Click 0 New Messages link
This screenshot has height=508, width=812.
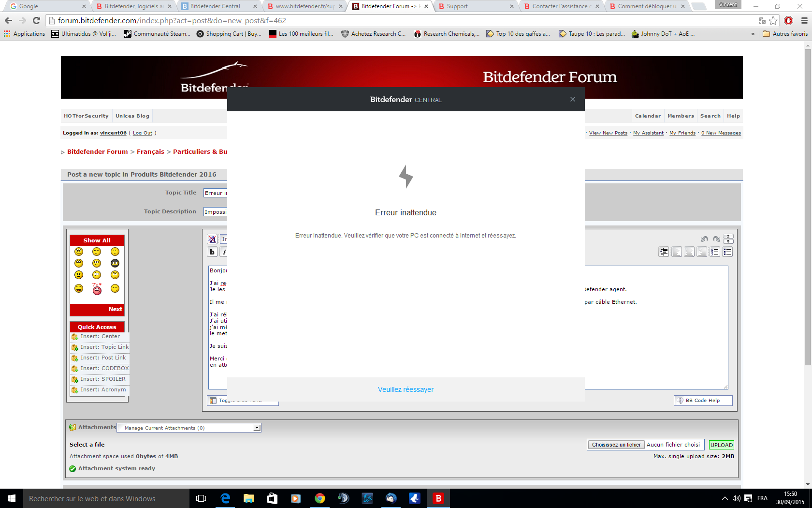pos(721,133)
